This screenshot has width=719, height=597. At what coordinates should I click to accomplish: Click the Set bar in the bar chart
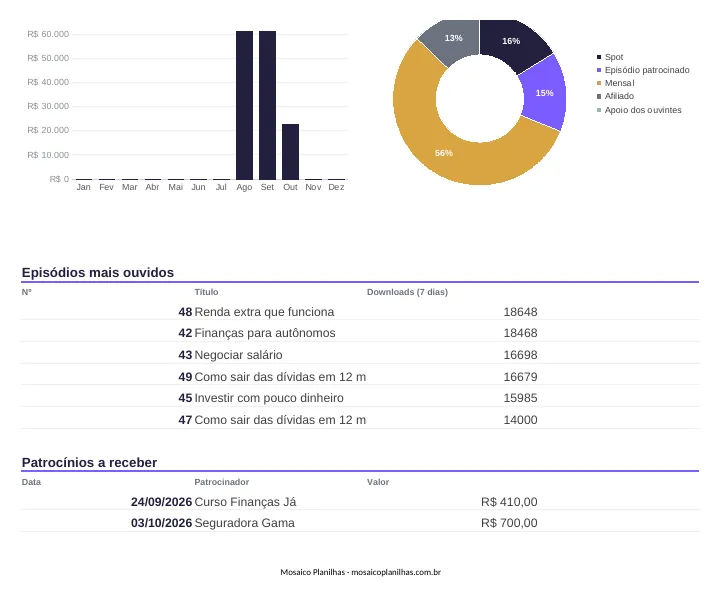pyautogui.click(x=267, y=105)
